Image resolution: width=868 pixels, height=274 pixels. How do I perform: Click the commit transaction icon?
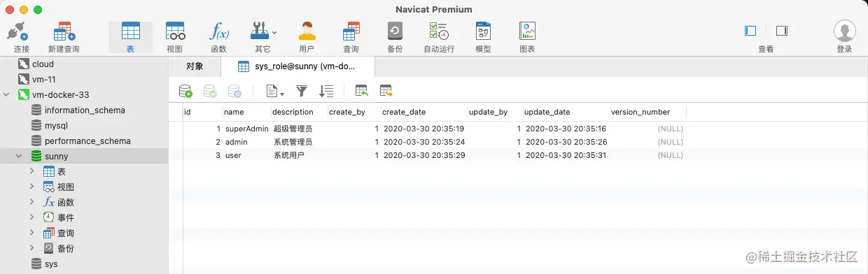[210, 91]
